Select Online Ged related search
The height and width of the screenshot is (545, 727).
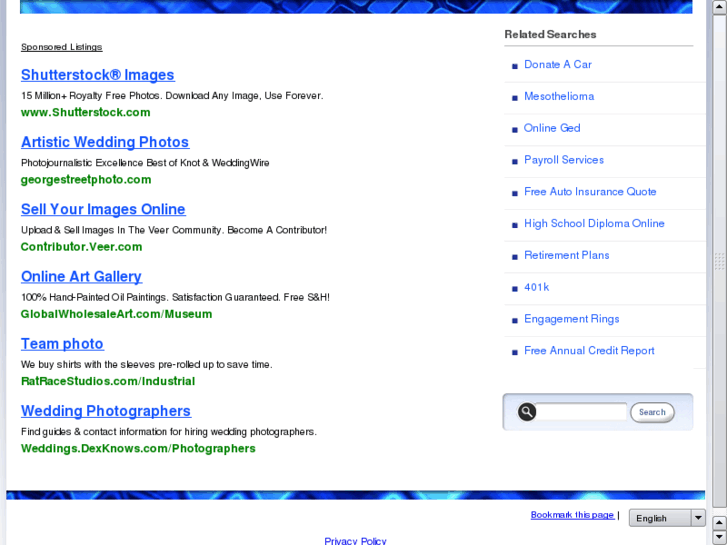click(552, 128)
